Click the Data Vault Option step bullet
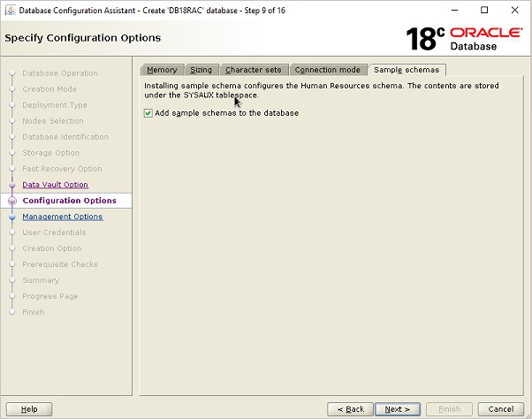This screenshot has height=419, width=532. [12, 185]
